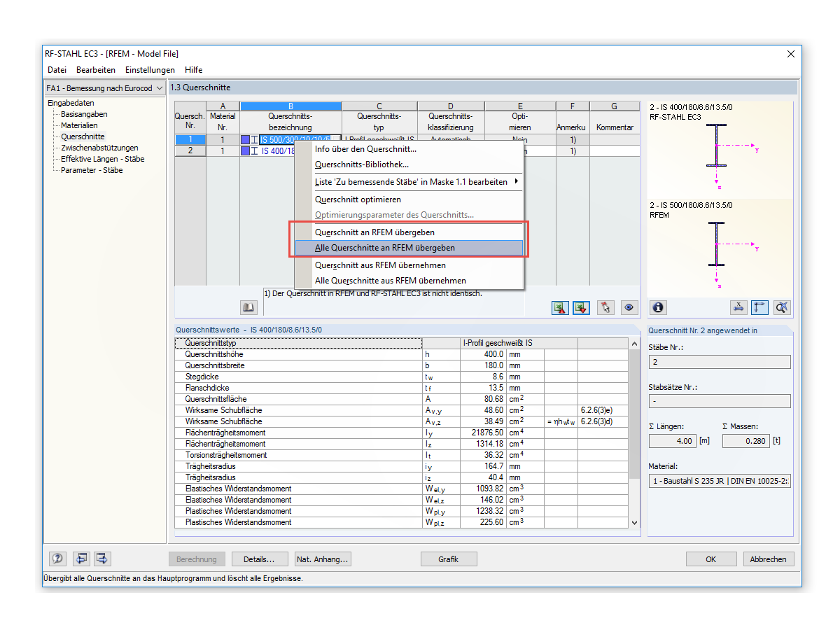840x630 pixels.
Task: Click the zoom-reset magnifier icon
Action: tap(783, 307)
